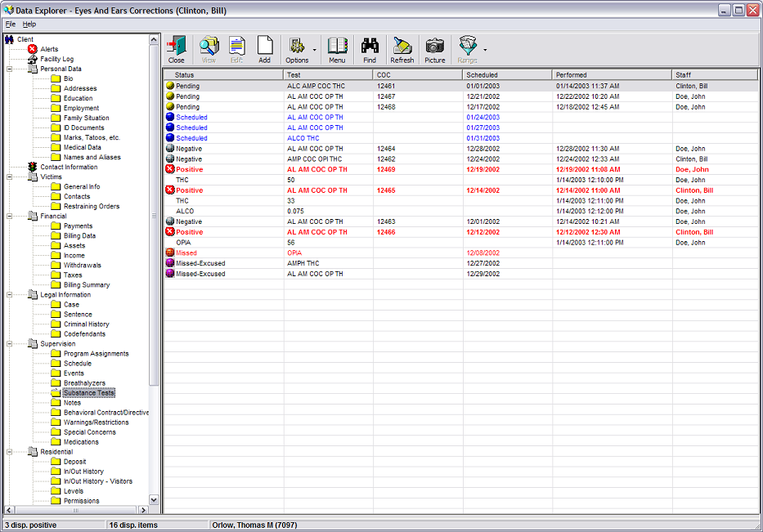Click the blue Scheduled icon for 01/24/2003
This screenshot has width=763, height=532.
point(170,117)
